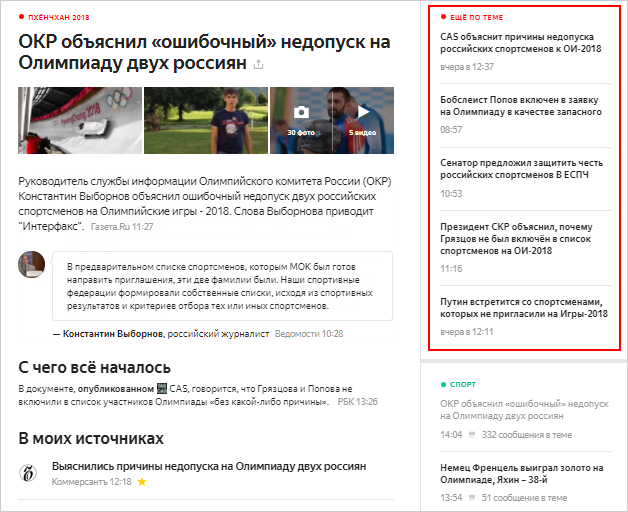Open Бобслеист Попов включен в заявку article
The height and width of the screenshot is (512, 628).
[521, 106]
